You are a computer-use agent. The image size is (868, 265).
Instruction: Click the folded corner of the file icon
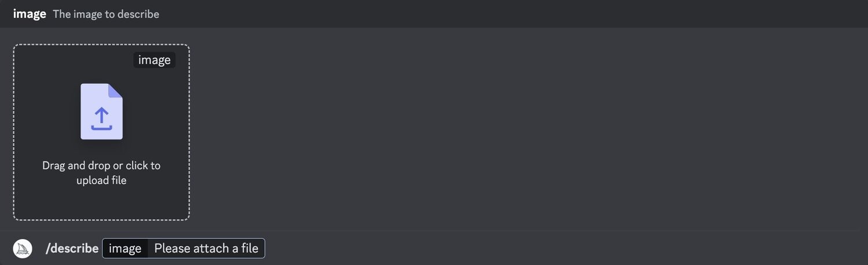[116, 90]
